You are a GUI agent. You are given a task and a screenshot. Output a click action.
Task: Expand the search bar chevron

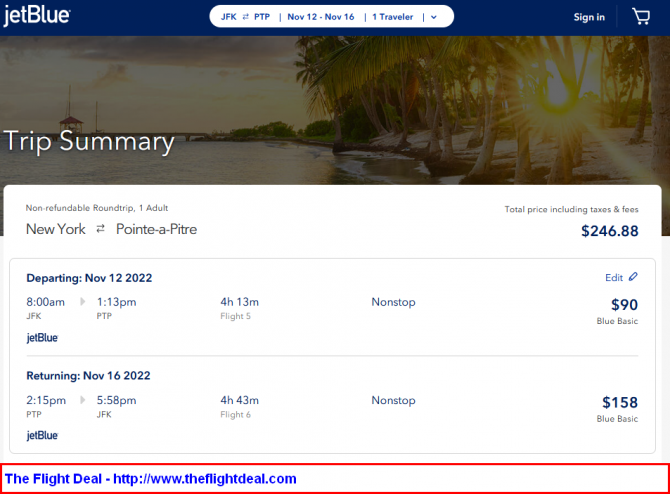[433, 17]
